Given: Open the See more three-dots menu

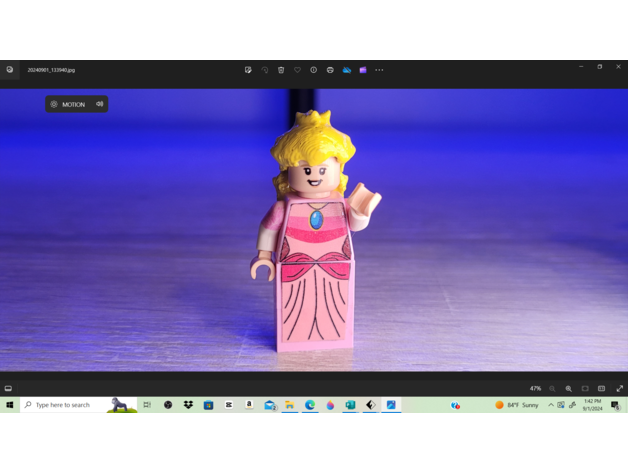Looking at the screenshot, I should 379,70.
